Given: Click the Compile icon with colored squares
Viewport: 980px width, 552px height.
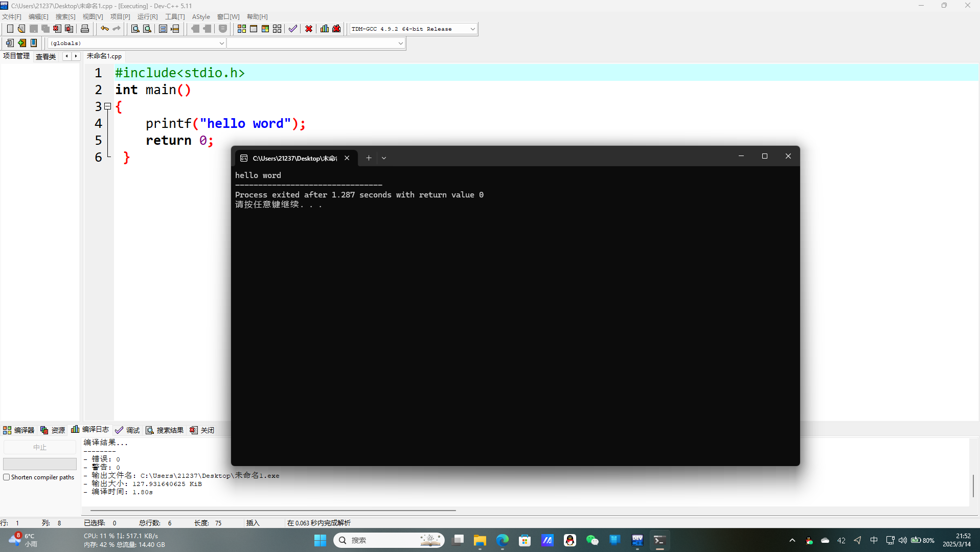Looking at the screenshot, I should pos(242,29).
